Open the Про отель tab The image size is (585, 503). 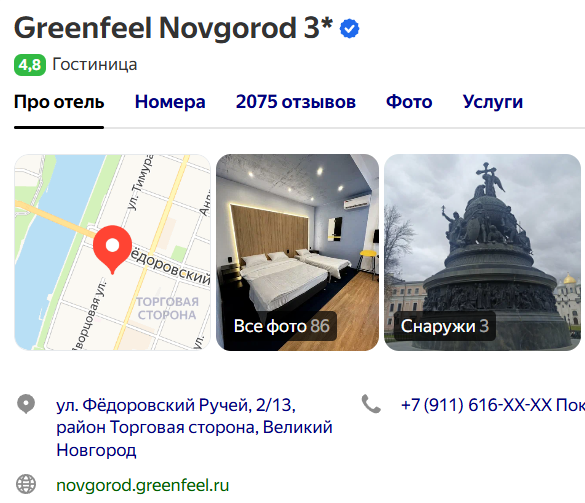pyautogui.click(x=59, y=102)
